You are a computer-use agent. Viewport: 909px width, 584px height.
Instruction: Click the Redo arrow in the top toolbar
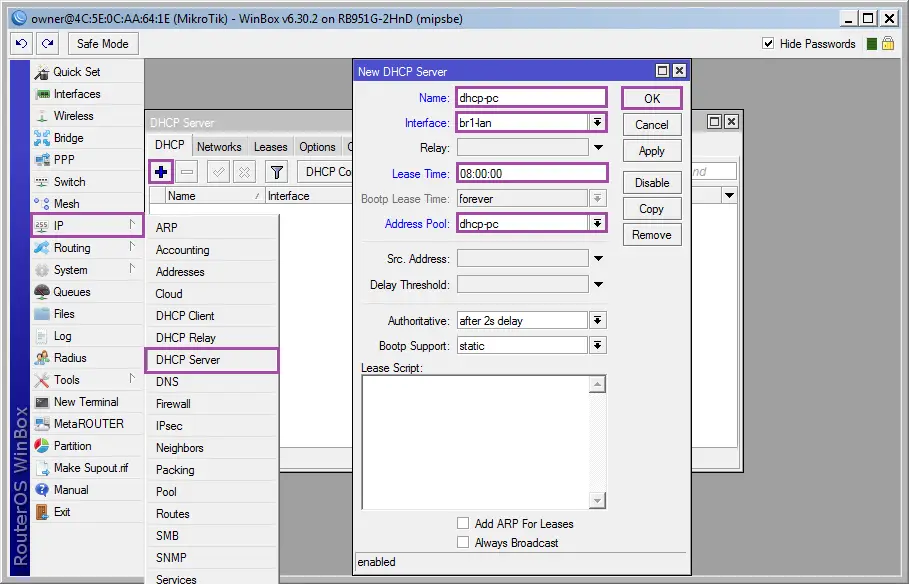click(x=48, y=43)
